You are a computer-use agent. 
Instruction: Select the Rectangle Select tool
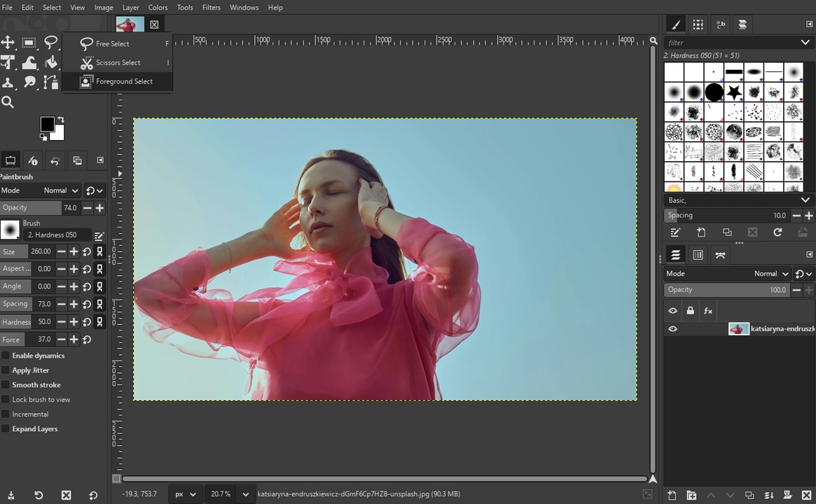point(29,42)
